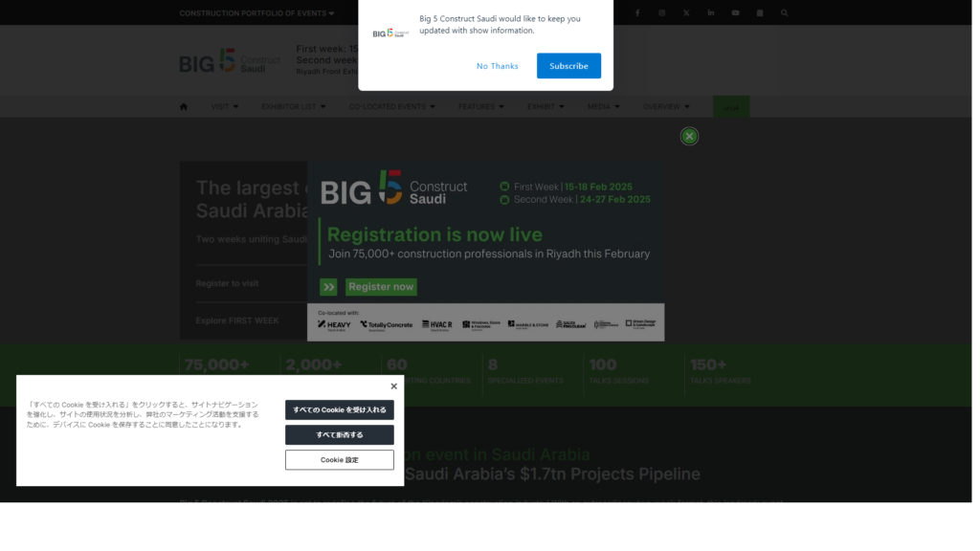Click Register now in popup
The image size is (980, 551).
381,287
